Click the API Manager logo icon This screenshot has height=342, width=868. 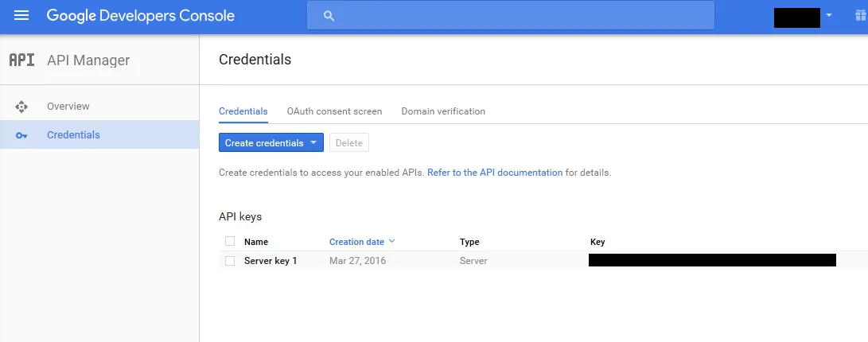point(22,60)
